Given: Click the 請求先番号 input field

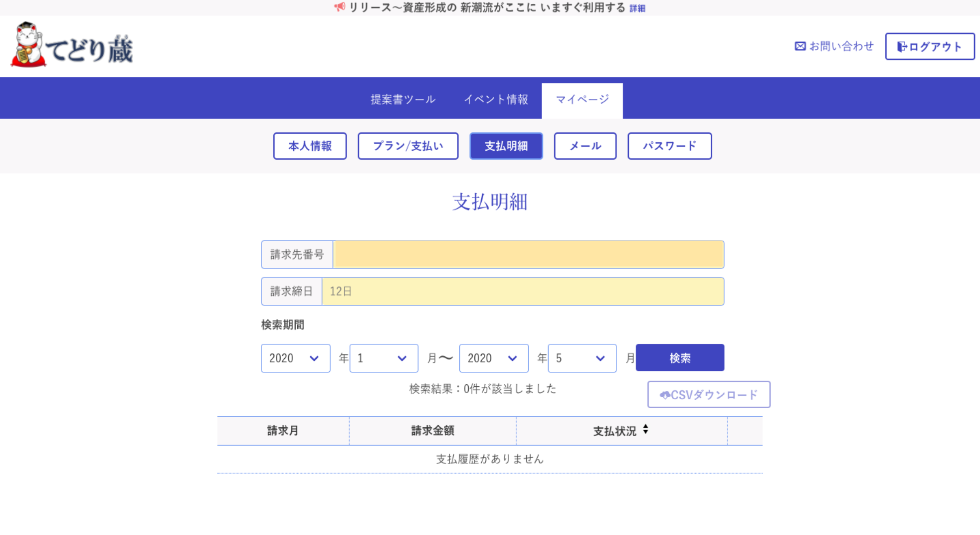Looking at the screenshot, I should point(528,255).
